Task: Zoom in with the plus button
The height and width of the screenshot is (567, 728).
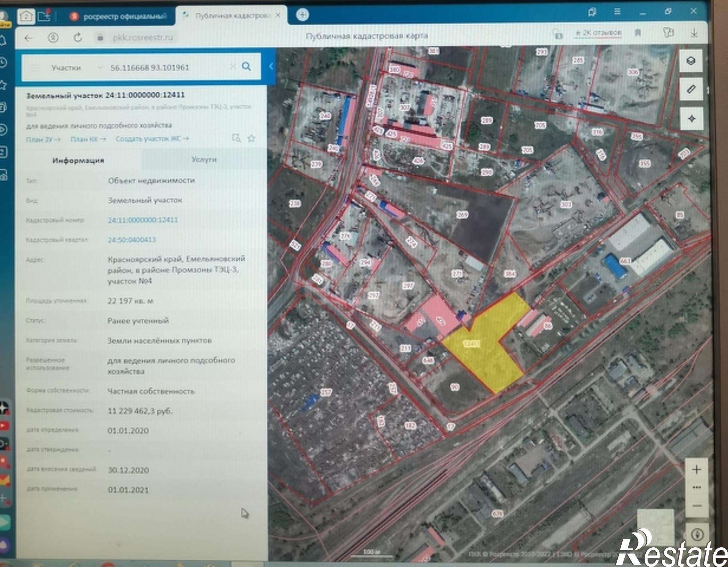Action: point(696,469)
